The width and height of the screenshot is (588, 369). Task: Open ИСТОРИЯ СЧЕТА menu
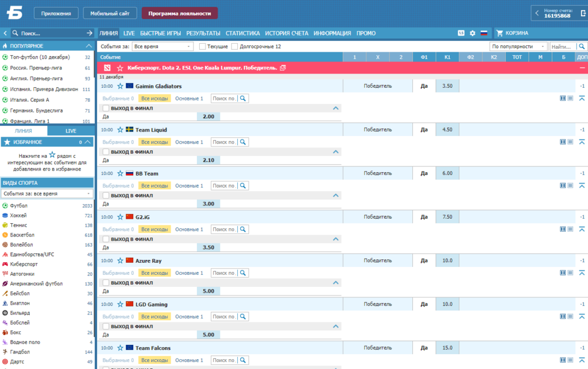[287, 33]
